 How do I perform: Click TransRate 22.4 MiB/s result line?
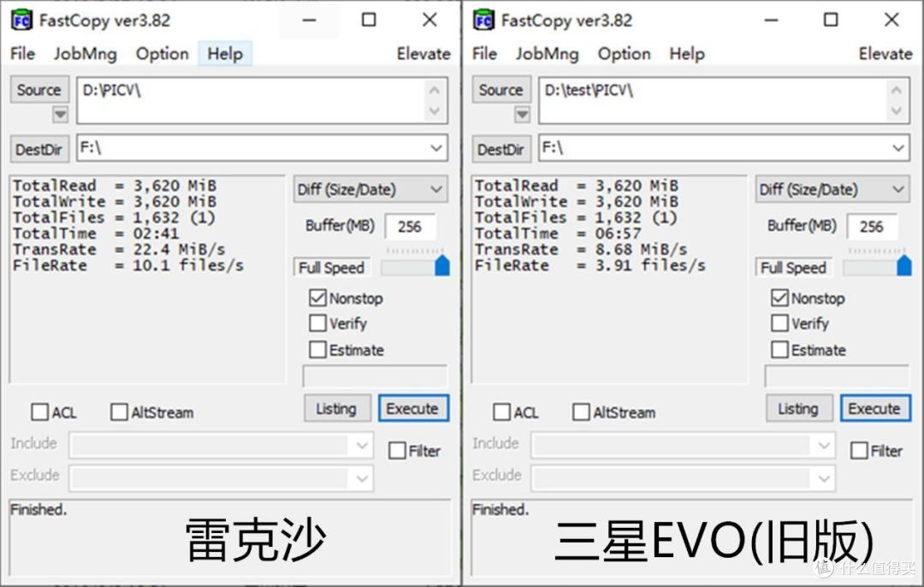coord(118,249)
